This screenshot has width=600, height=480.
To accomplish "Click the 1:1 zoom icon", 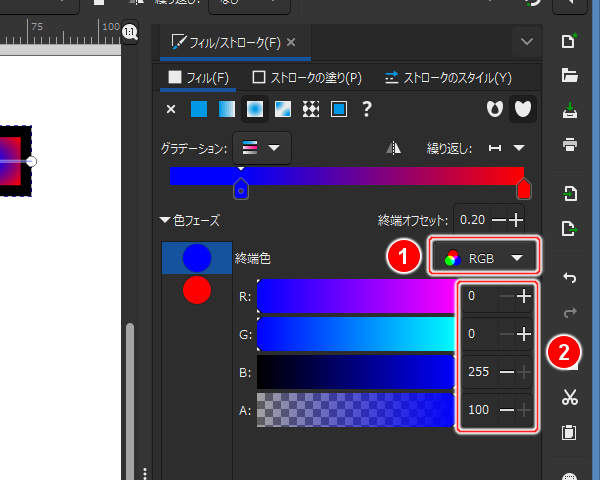I will tap(130, 32).
